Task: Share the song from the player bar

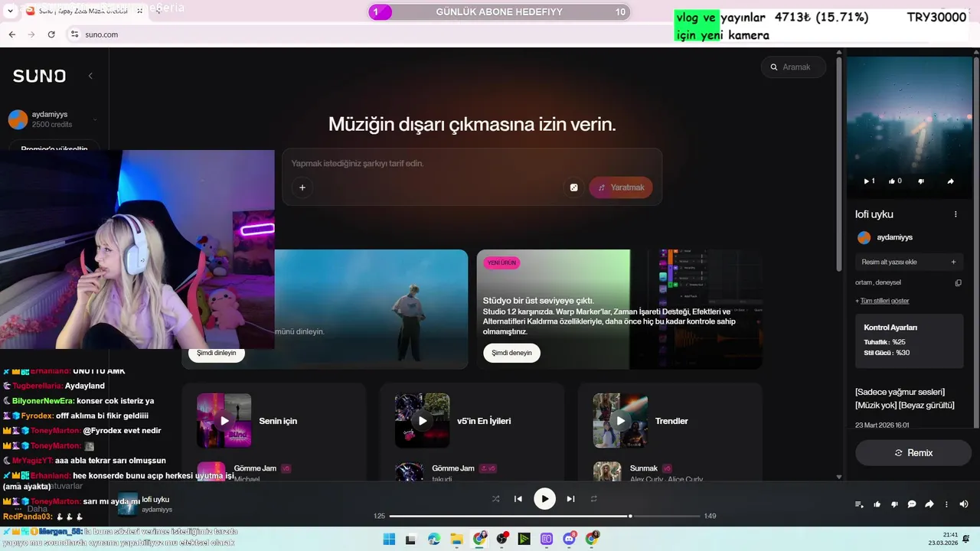Action: pos(929,504)
